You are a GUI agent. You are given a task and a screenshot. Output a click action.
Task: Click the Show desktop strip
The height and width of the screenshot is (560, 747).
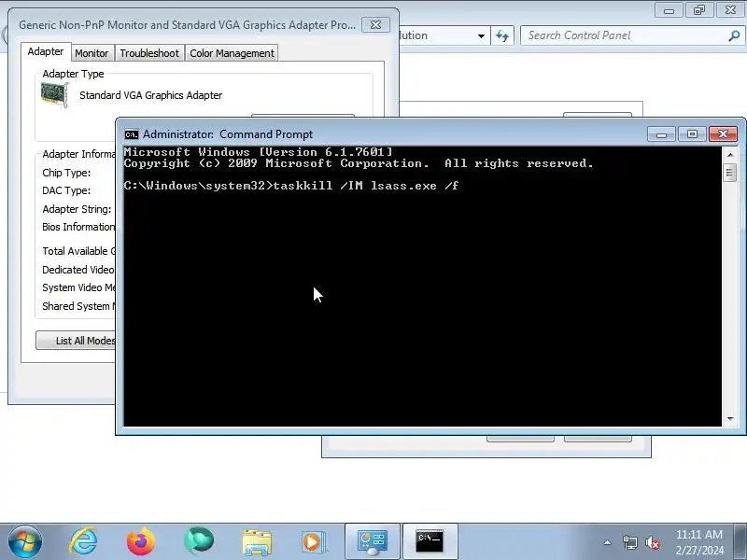point(740,542)
